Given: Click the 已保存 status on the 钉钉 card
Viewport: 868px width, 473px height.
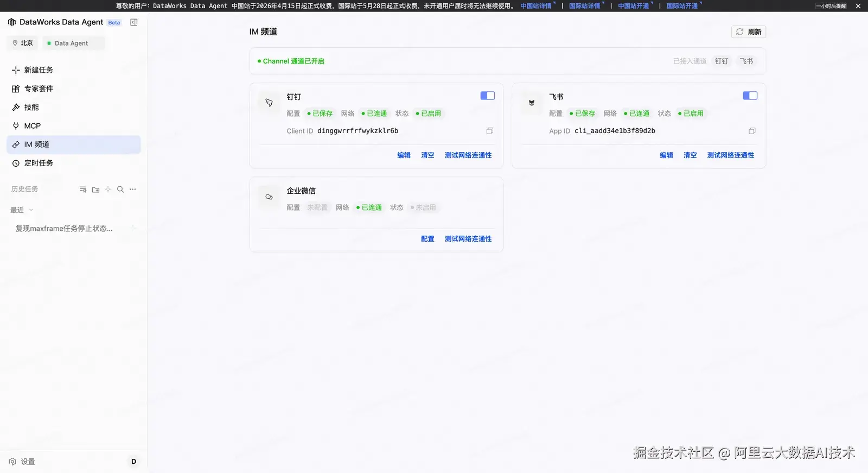Looking at the screenshot, I should pos(320,113).
